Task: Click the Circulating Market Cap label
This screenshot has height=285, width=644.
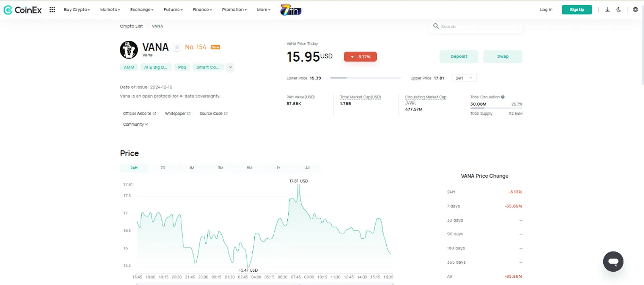Action: point(425,100)
